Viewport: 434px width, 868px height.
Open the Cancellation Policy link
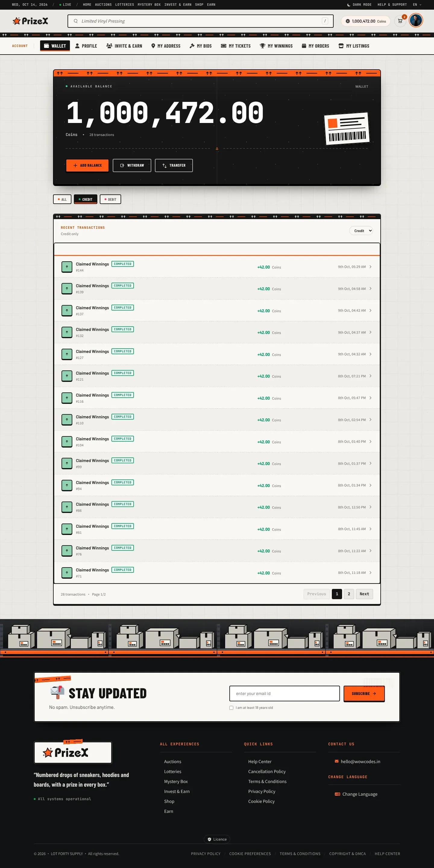click(267, 772)
